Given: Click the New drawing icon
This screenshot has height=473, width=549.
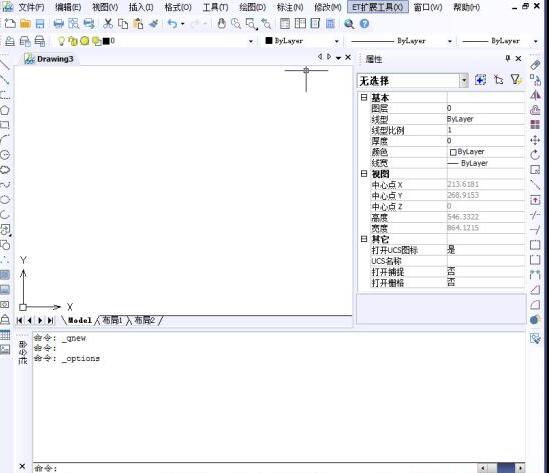Looking at the screenshot, I should [11, 24].
